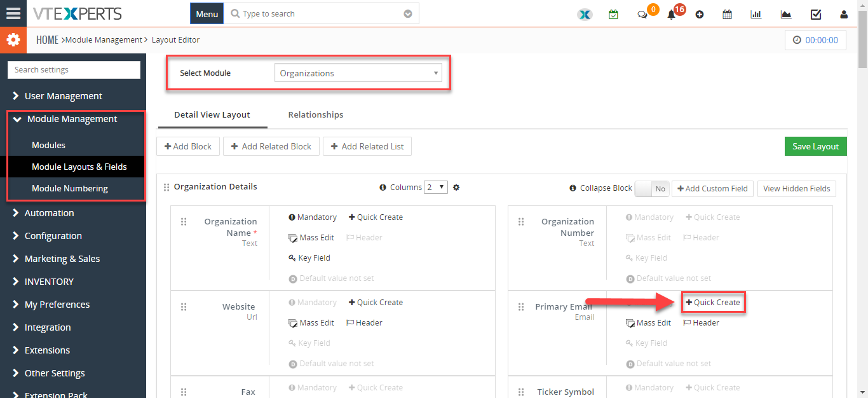Enable Quick Create for Primary Email

pos(713,303)
